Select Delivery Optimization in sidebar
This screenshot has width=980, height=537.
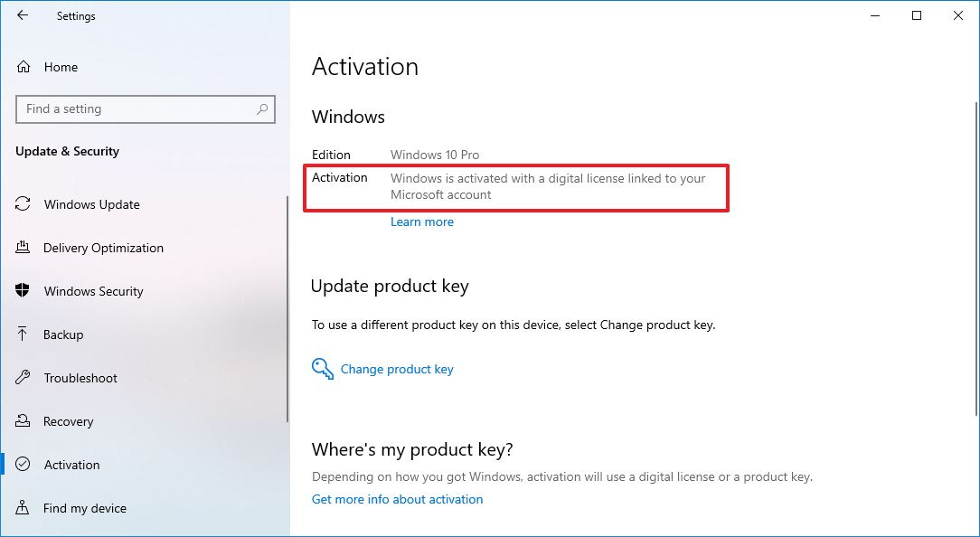103,248
